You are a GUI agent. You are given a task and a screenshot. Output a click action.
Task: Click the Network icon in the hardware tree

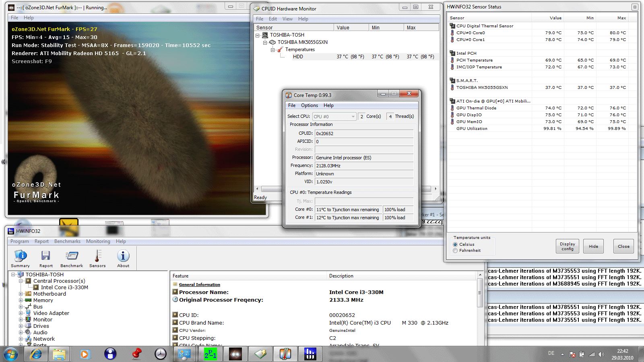(x=28, y=339)
